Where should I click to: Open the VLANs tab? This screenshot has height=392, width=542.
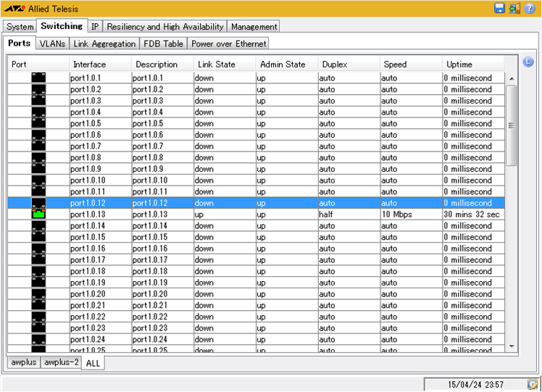click(x=52, y=43)
